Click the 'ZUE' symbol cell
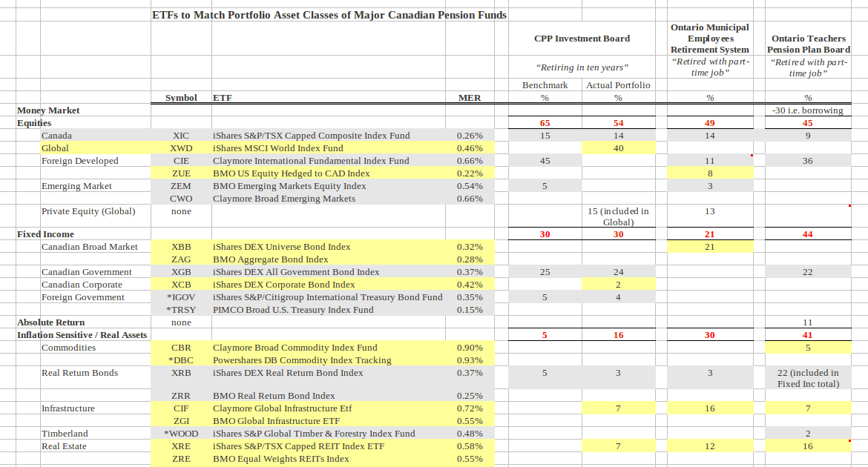This screenshot has height=467, width=868. (181, 173)
